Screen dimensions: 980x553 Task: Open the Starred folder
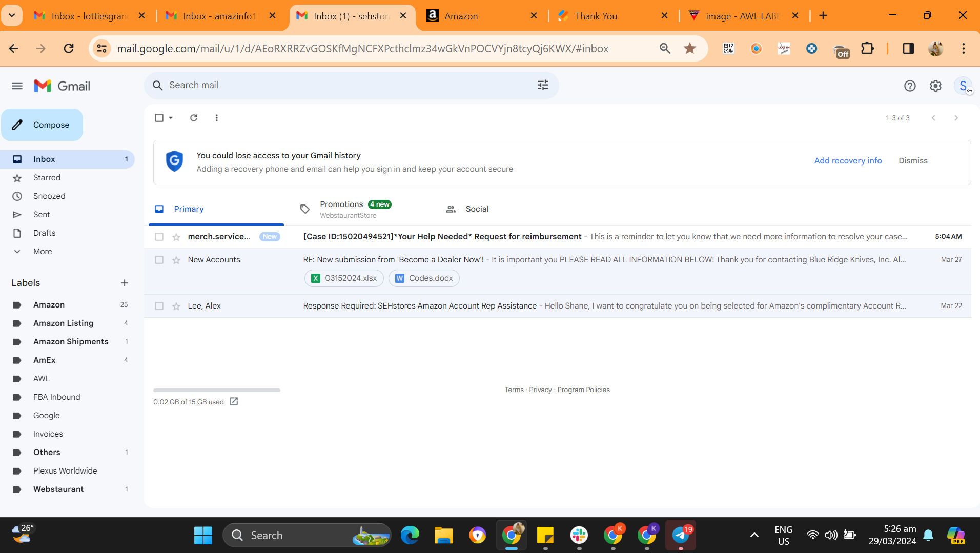click(x=47, y=178)
